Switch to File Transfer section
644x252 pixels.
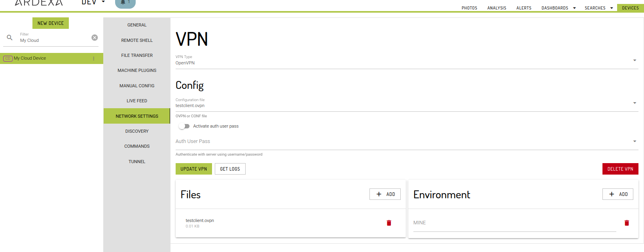point(137,55)
